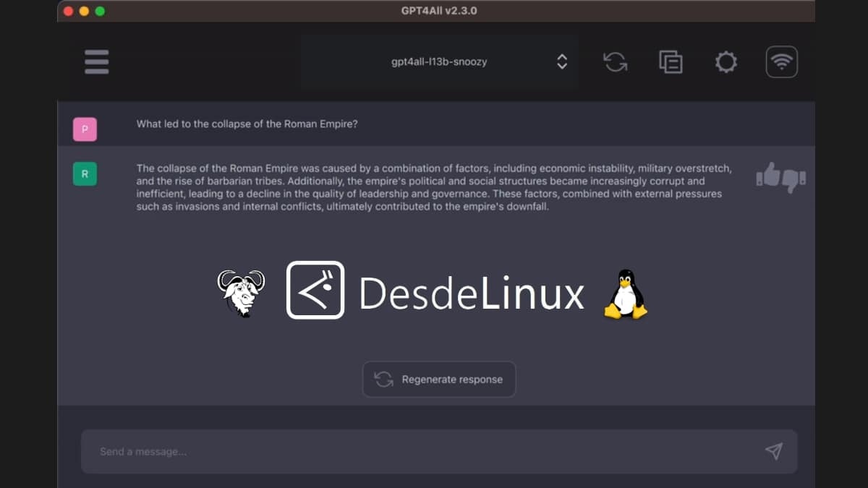The image size is (868, 488).
Task: Click Regenerate response button
Action: point(439,380)
